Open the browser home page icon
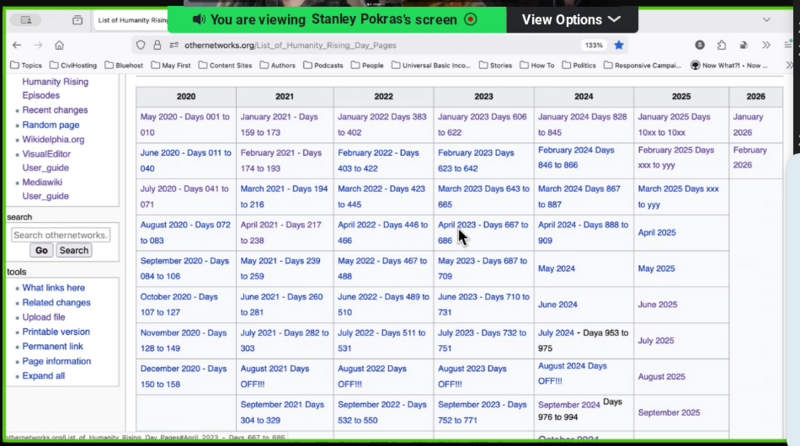800x446 pixels. pyautogui.click(x=59, y=45)
